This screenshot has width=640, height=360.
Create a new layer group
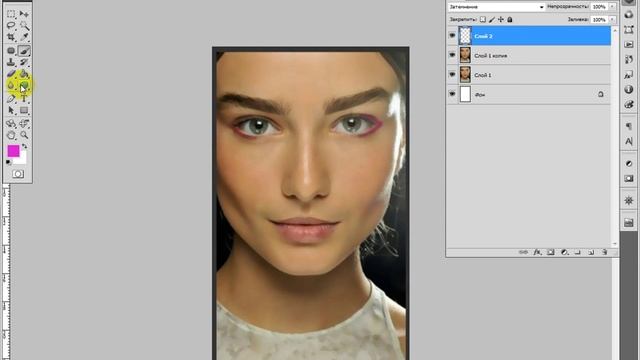pos(578,252)
